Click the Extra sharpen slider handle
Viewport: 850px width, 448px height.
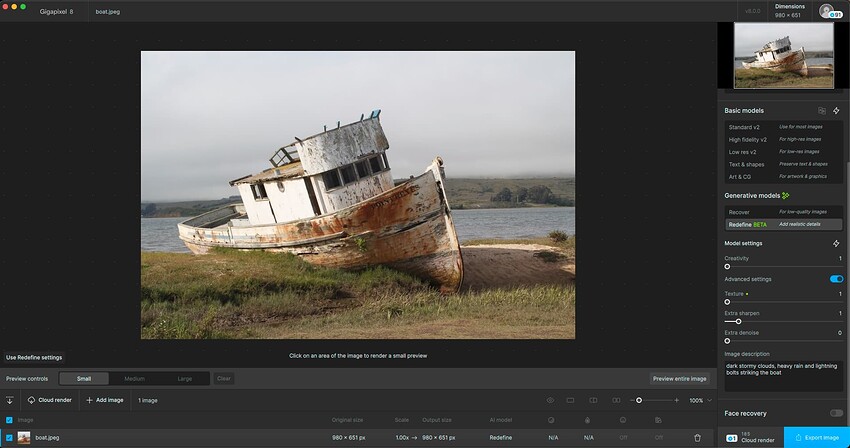(738, 322)
